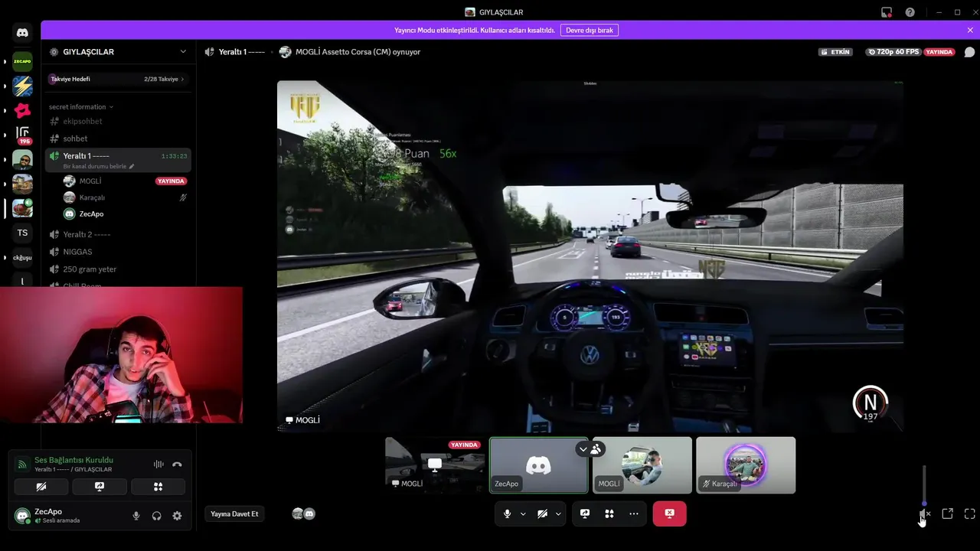This screenshot has height=551, width=980.
Task: Click ZecApo username in user panel
Action: [48, 511]
